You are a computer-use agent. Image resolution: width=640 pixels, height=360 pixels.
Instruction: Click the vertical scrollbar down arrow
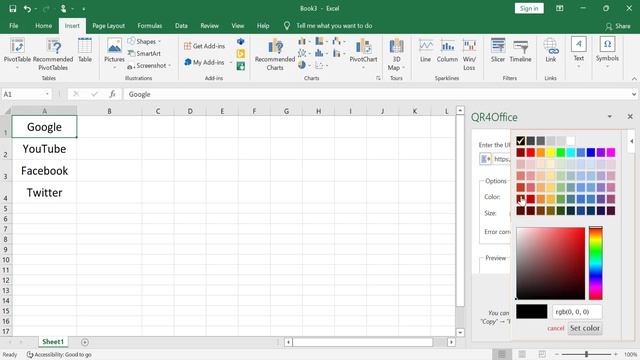pos(460,333)
